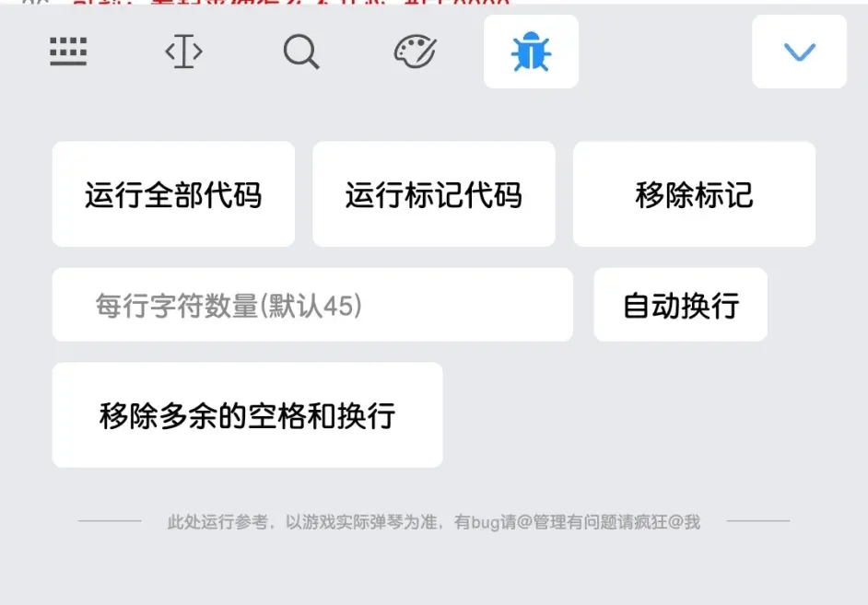Select the paint palette toolbar item
The image size is (868, 605).
click(x=416, y=52)
